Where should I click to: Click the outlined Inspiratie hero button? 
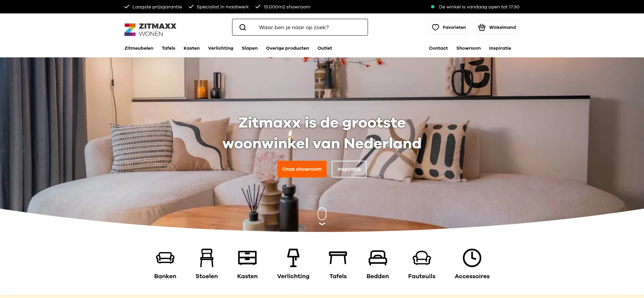point(349,169)
